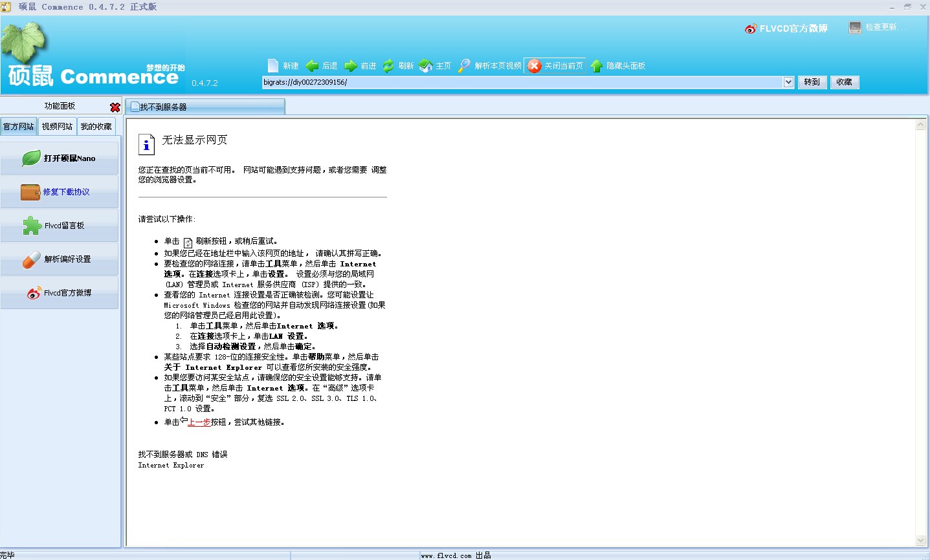Click the pill capsule settings icon

pos(31,260)
